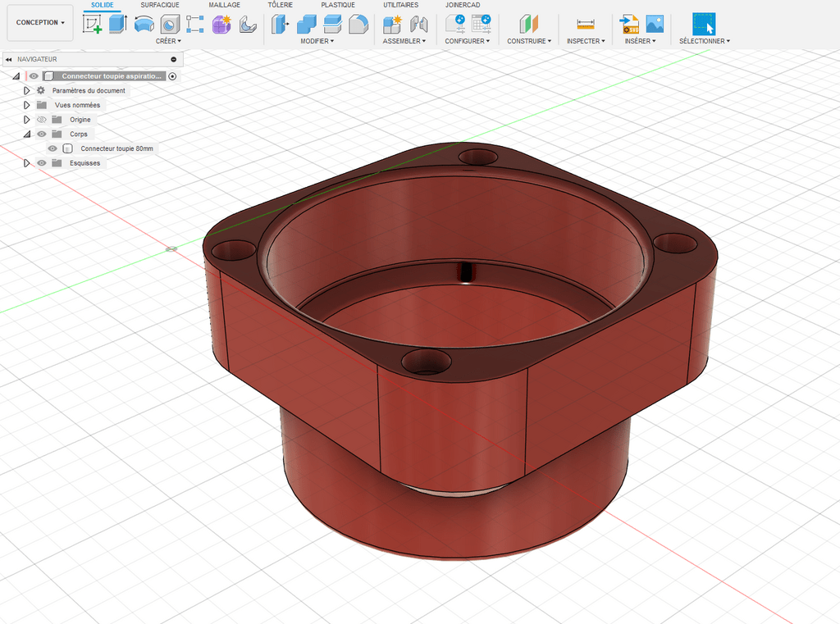Hide the Connecteur toupie 80mm body
This screenshot has height=624, width=840.
click(52, 148)
